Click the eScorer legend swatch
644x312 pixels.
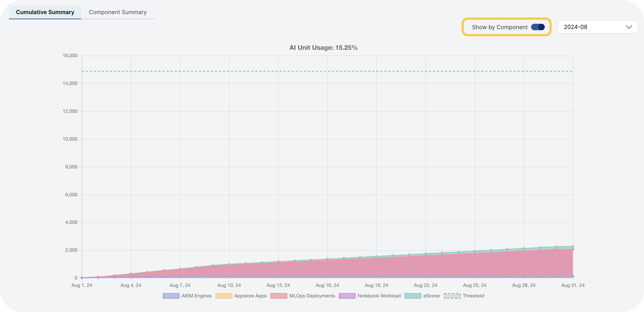pyautogui.click(x=413, y=296)
